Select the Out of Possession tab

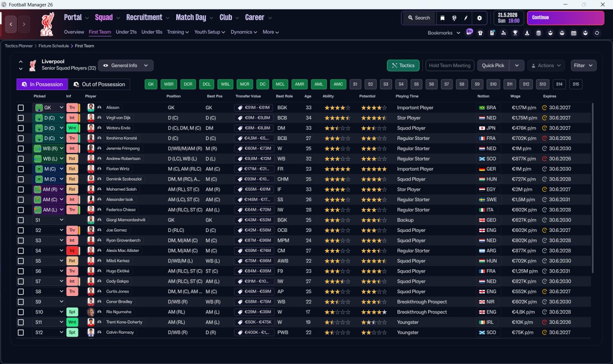point(99,84)
